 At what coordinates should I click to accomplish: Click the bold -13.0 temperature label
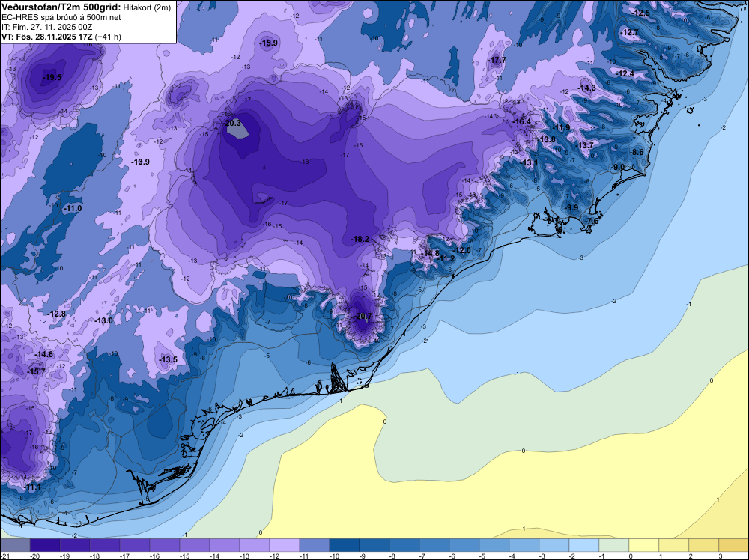click(103, 321)
